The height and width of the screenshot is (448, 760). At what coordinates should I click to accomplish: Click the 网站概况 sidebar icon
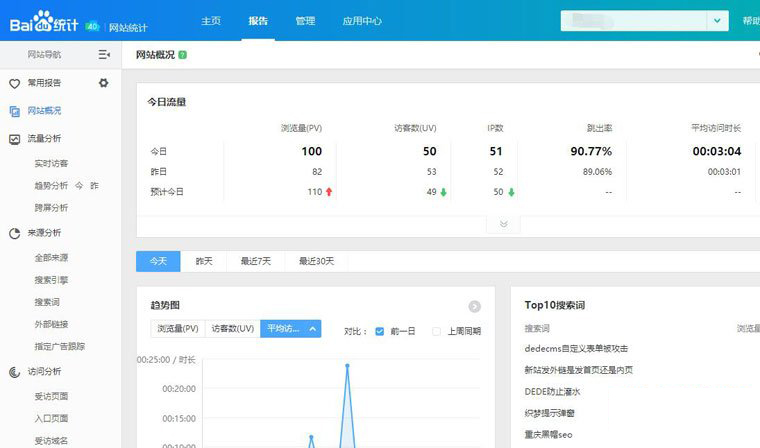(14, 111)
